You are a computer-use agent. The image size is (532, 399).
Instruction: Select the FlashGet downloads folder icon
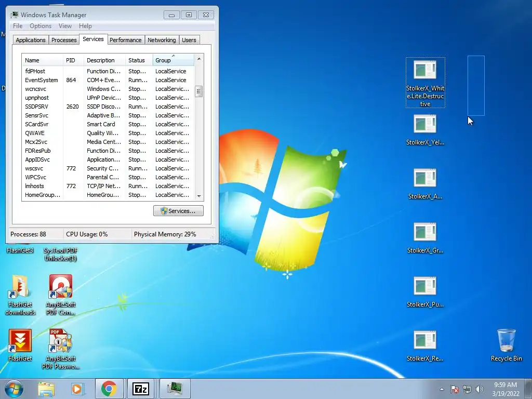[x=20, y=295]
